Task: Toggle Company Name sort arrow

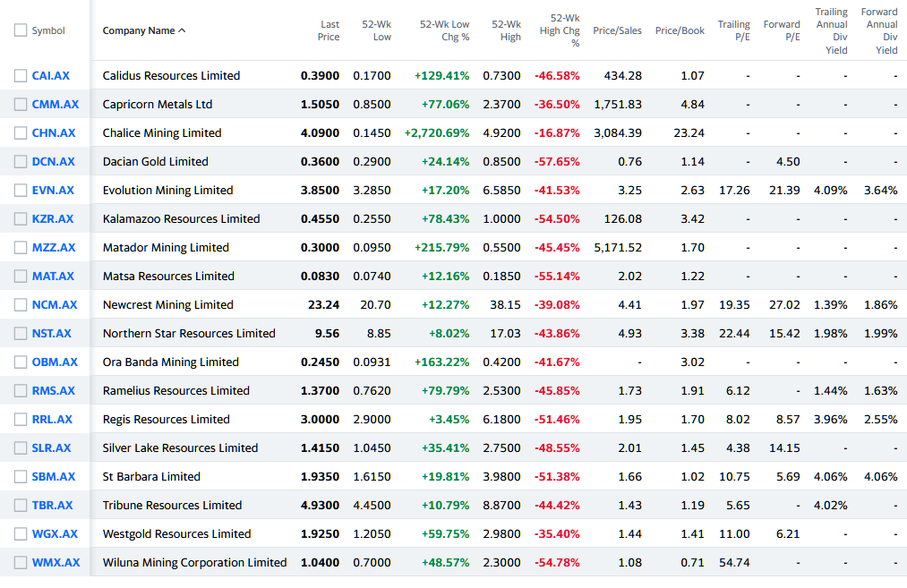Action: (x=183, y=30)
